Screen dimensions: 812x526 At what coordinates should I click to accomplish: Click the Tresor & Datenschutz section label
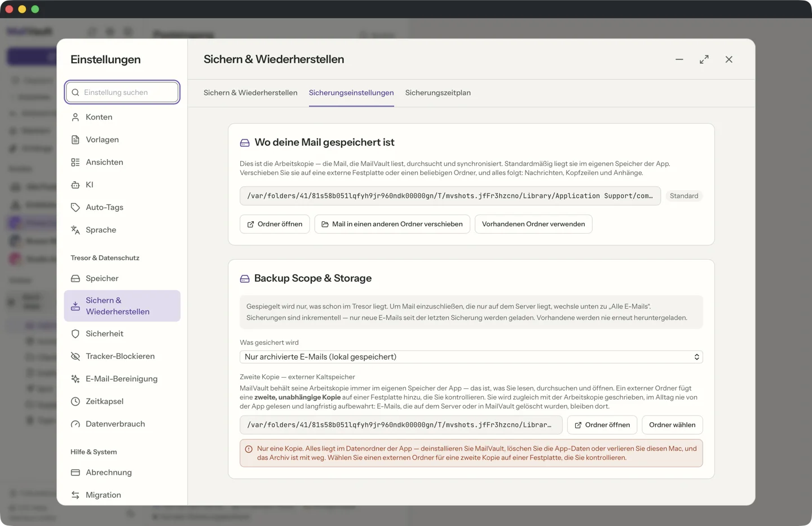pos(105,258)
